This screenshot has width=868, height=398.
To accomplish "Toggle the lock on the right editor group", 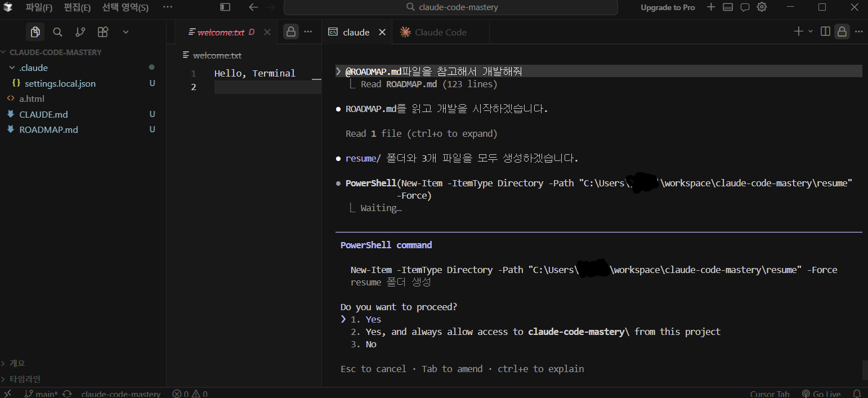I will [842, 32].
